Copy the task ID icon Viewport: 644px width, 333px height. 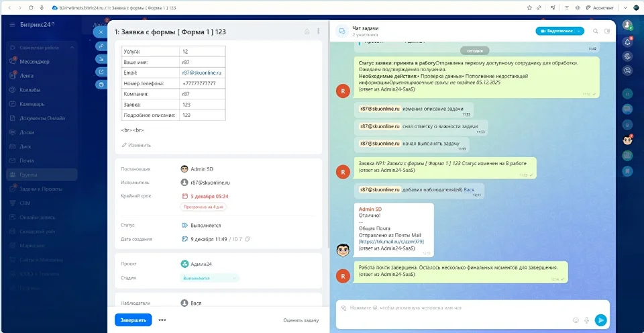pos(248,239)
